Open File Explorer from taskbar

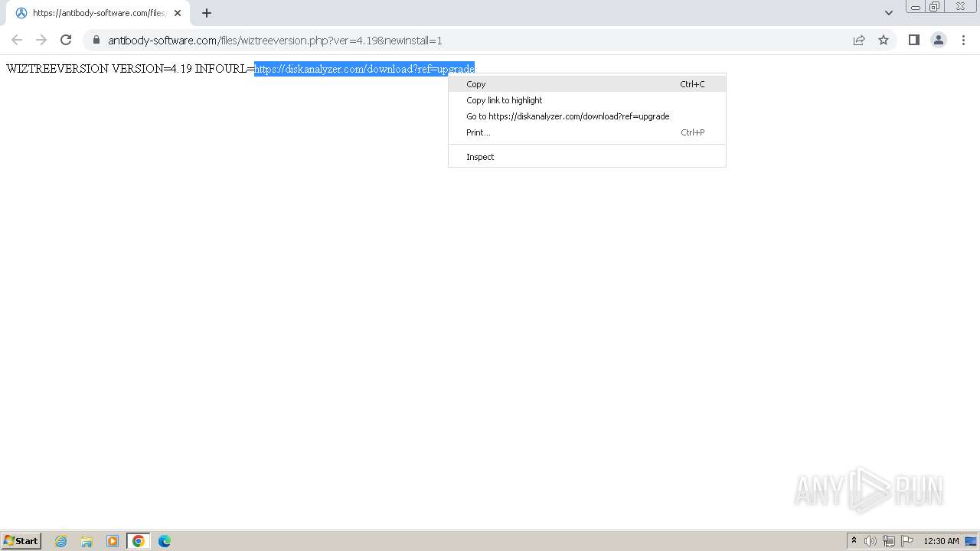[87, 541]
